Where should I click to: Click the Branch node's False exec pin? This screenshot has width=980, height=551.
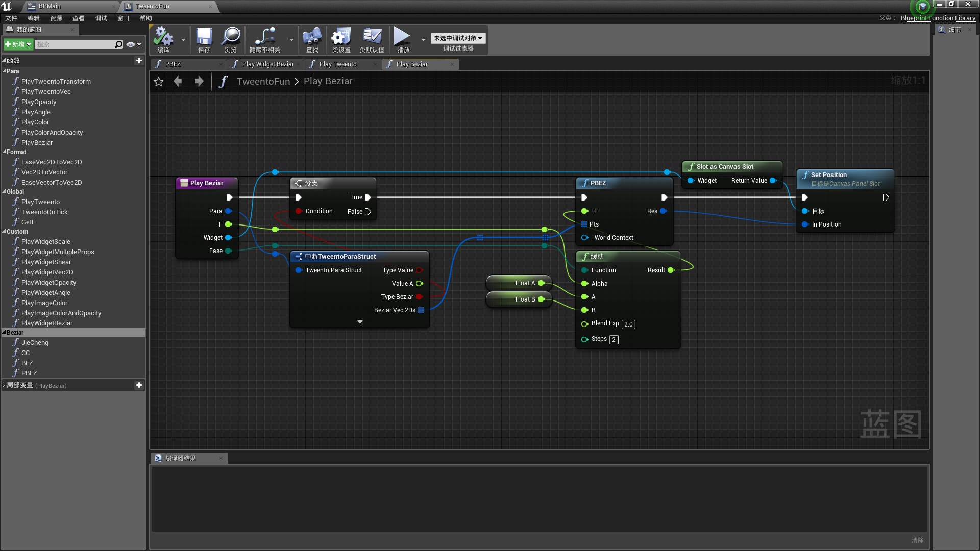[x=368, y=212]
